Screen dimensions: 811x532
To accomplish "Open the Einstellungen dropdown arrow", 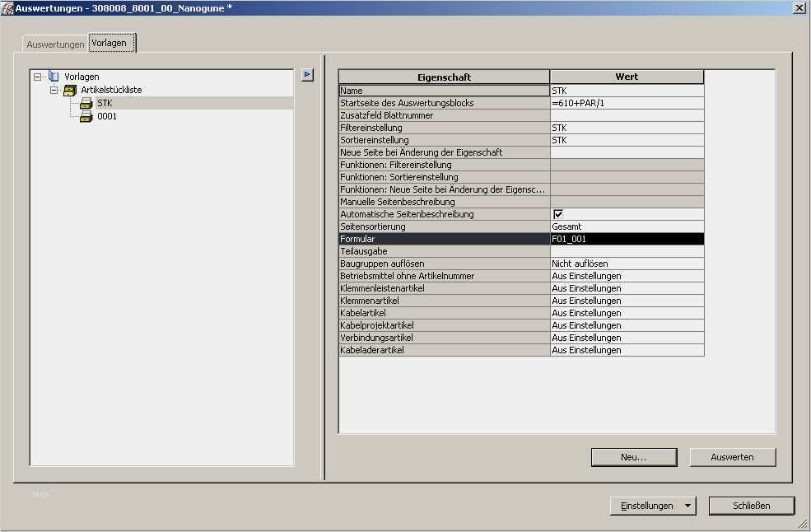I will click(687, 506).
